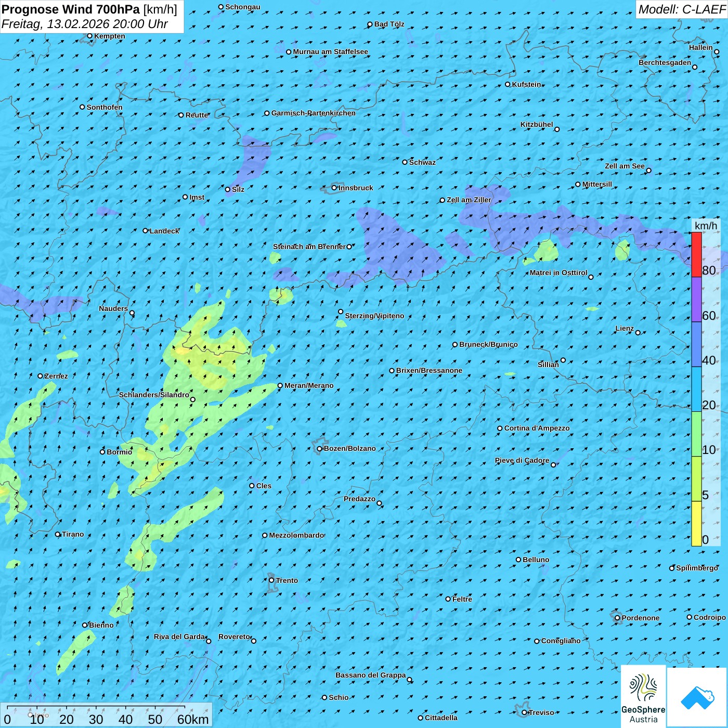Viewport: 728px width, 728px height.
Task: Click the Sterzing/Vipiteno marker
Action: tap(341, 312)
